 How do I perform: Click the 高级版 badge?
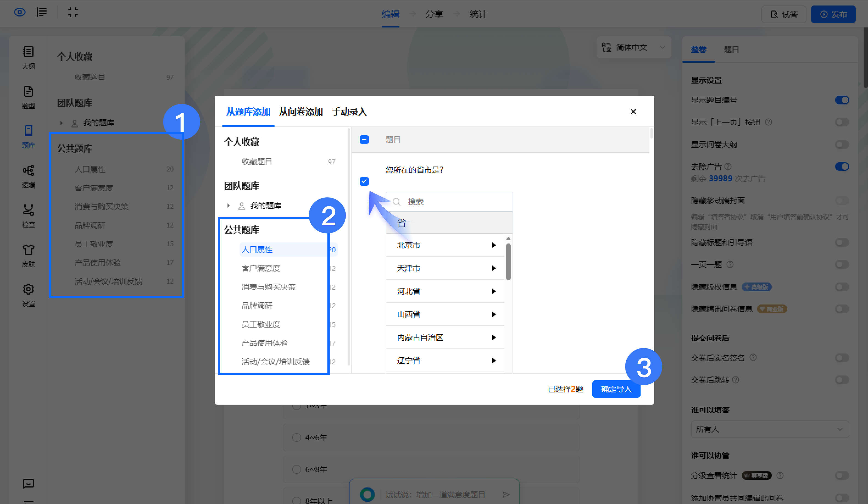tap(756, 287)
